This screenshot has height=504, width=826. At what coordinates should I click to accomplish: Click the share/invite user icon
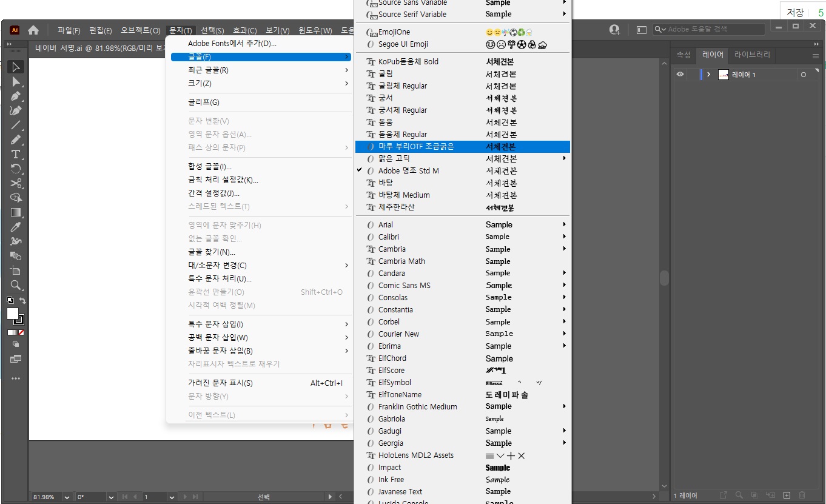pos(615,29)
